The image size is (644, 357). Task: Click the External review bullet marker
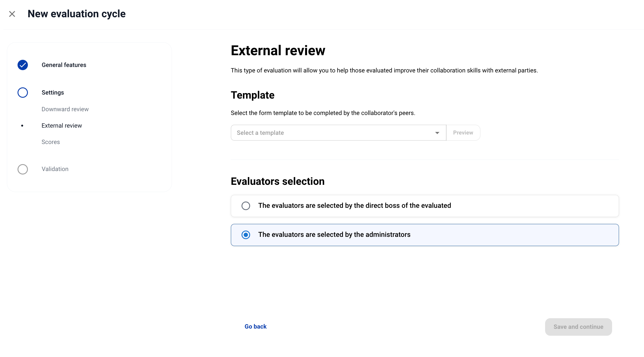(x=22, y=126)
